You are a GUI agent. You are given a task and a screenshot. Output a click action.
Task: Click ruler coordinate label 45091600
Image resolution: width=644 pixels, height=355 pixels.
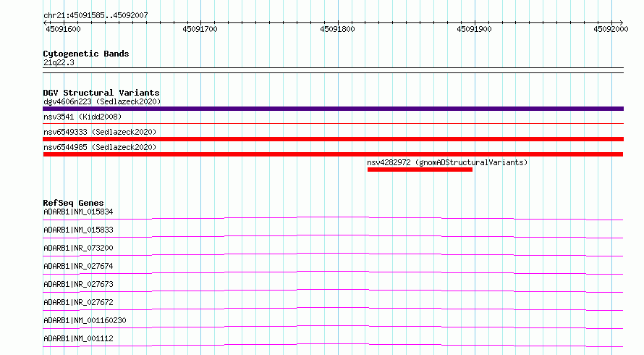(x=63, y=29)
